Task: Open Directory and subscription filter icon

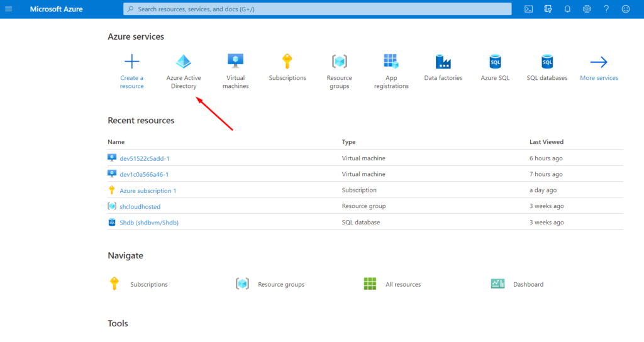Action: point(548,9)
